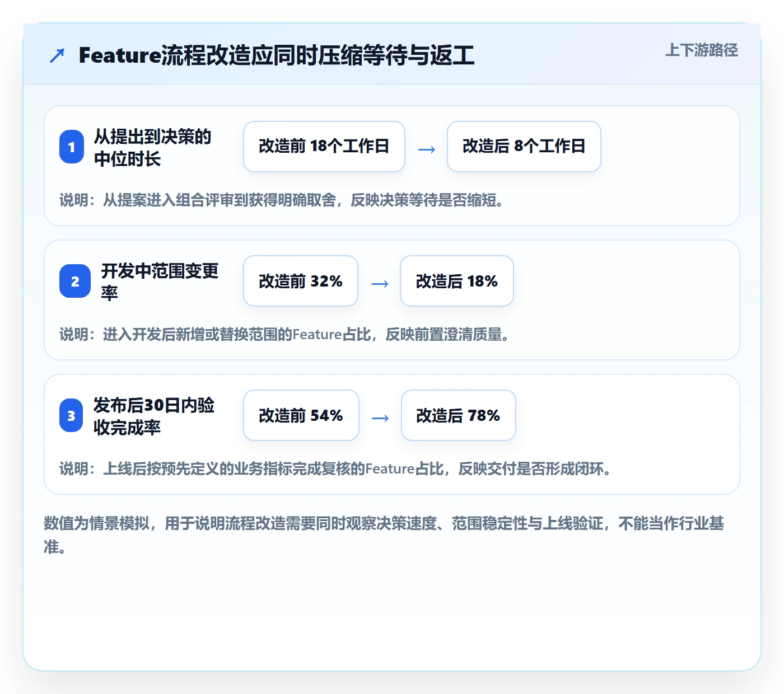Click the blue number 3 badge

coord(71,415)
